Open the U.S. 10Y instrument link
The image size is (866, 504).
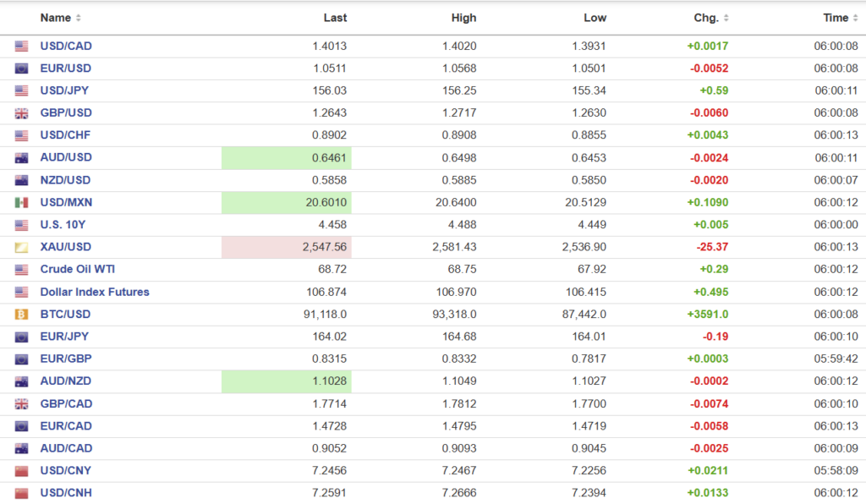tap(63, 225)
